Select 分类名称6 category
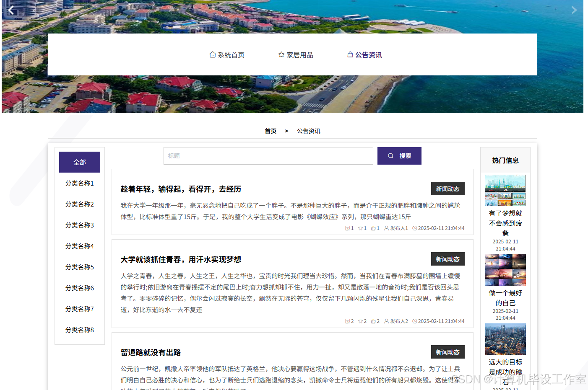The width and height of the screenshot is (588, 390). pos(80,288)
